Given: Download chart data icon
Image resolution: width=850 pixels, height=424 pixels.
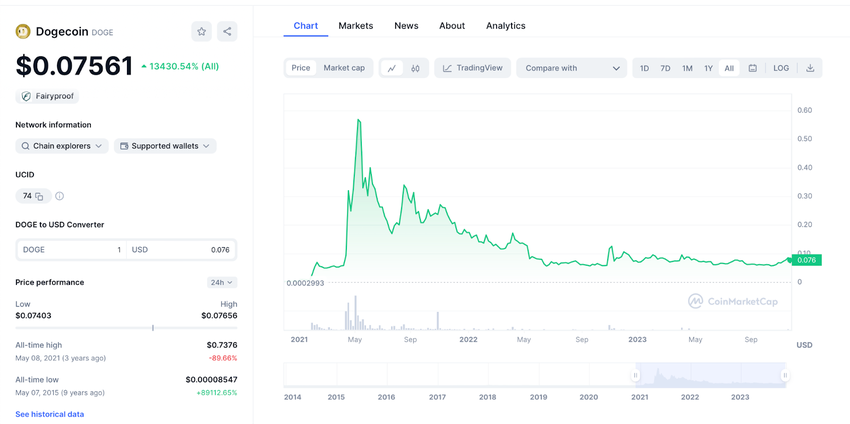Looking at the screenshot, I should 810,68.
